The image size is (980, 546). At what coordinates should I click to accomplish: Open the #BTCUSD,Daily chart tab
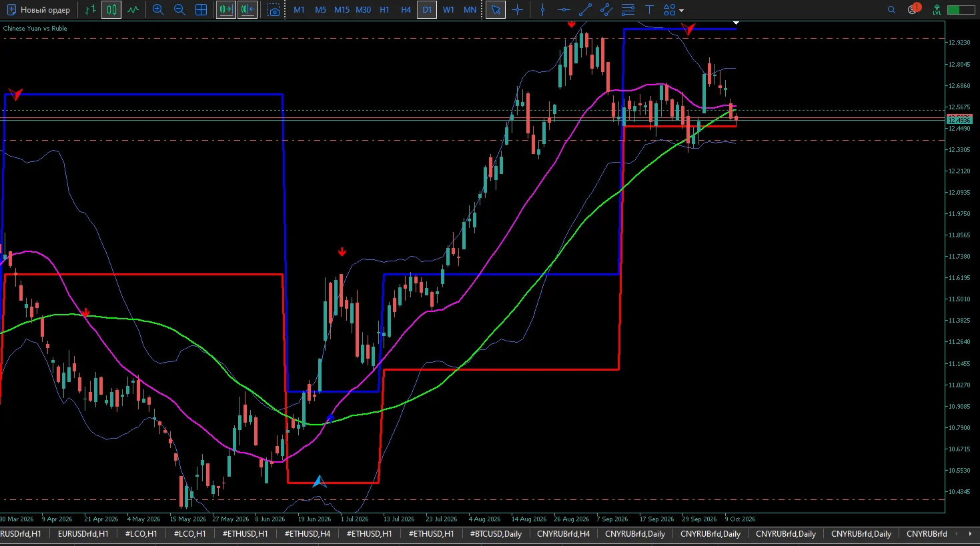(496, 534)
